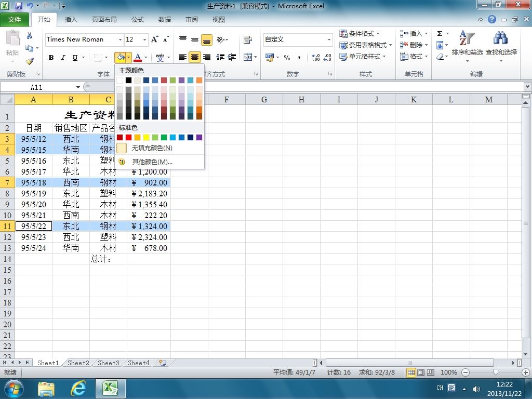This screenshot has width=532, height=399.
Task: Click the increase decimal places icon
Action: [x=315, y=58]
